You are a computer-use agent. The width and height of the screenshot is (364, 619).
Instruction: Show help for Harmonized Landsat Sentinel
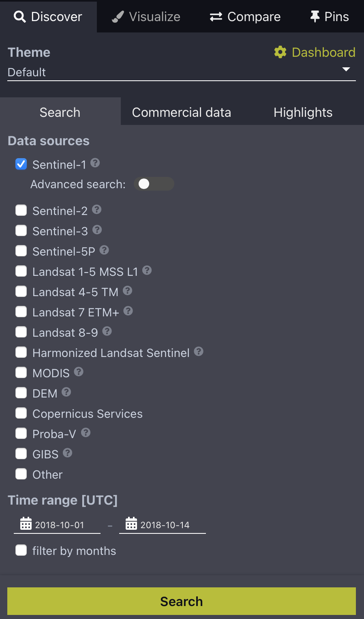[x=199, y=352]
